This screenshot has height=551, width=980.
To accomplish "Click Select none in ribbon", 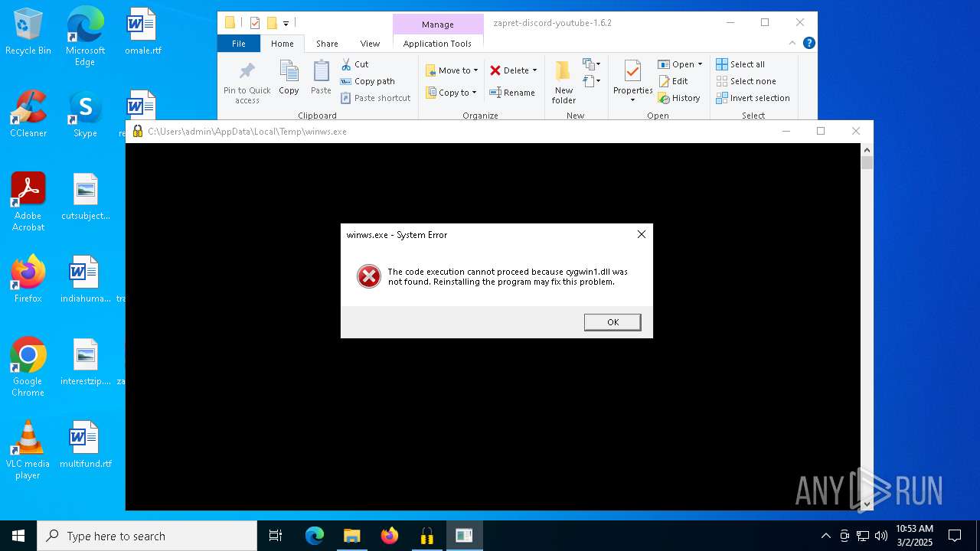I will [x=746, y=81].
